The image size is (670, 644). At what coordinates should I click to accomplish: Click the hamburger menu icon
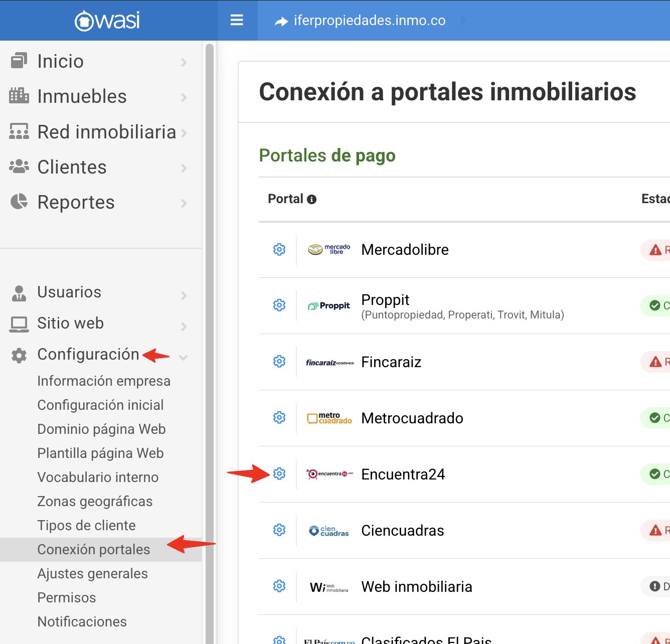(x=237, y=20)
